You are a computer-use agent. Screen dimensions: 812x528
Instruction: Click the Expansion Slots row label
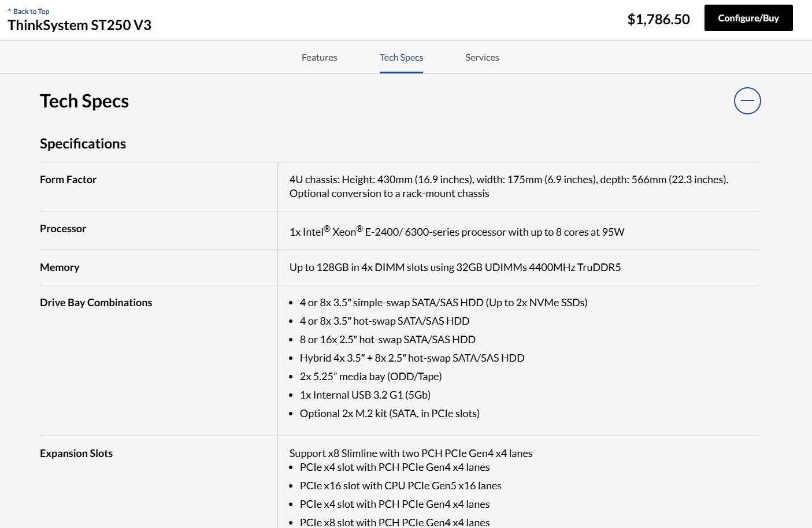pyautogui.click(x=76, y=453)
